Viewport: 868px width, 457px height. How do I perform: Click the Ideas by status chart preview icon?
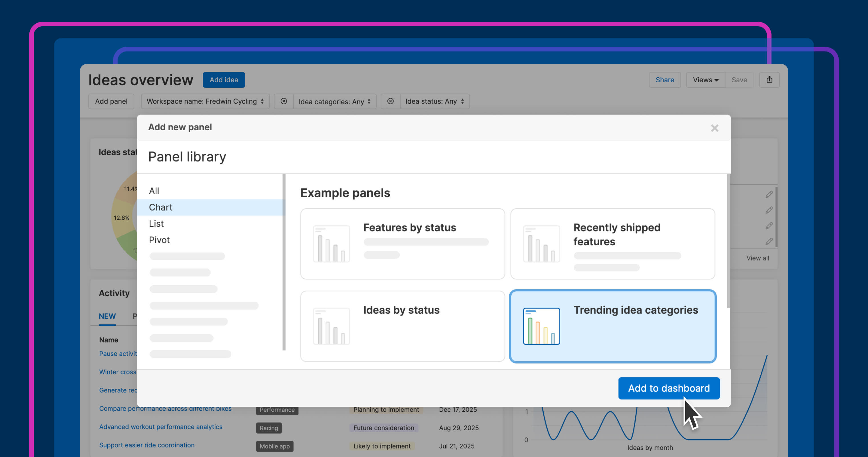(331, 326)
